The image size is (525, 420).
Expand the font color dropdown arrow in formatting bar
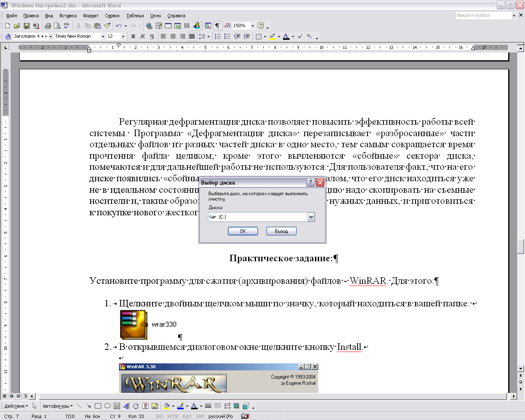point(293,37)
